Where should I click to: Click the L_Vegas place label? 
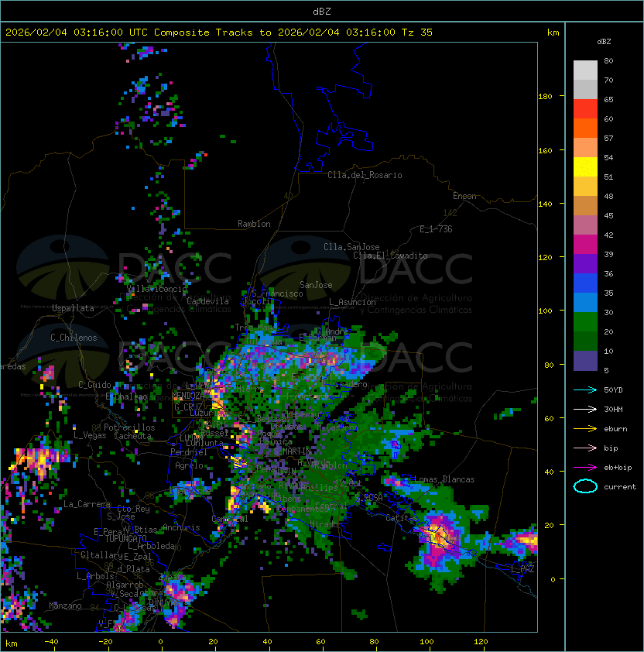coord(90,435)
